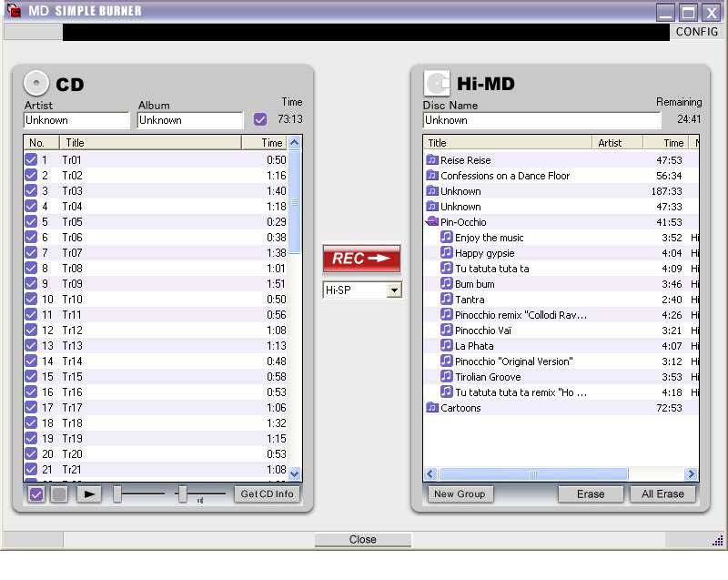Click the track icon beside Tu tatuta tuta ta
This screenshot has width=728, height=580.
[446, 268]
